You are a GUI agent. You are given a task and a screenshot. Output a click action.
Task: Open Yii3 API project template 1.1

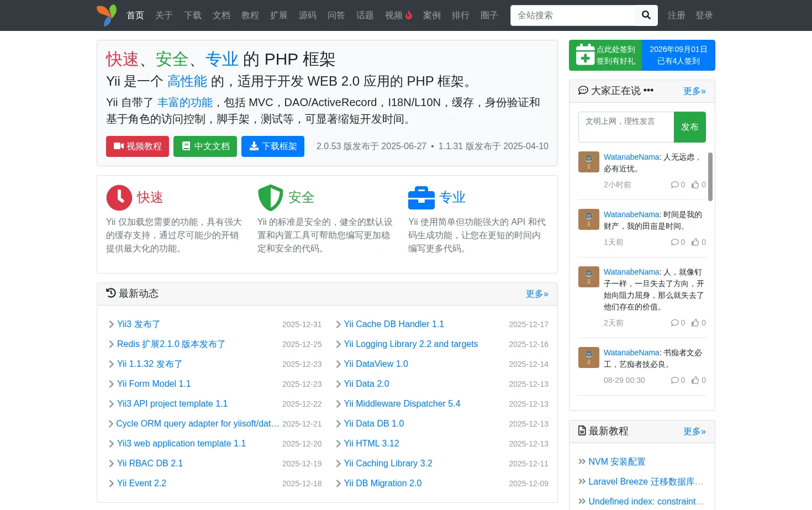172,404
